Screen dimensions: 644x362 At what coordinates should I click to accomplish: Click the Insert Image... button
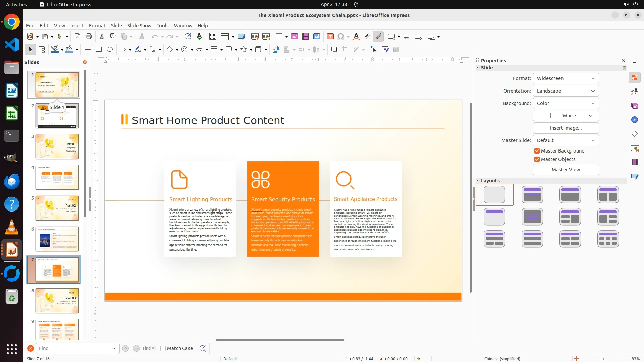(x=566, y=128)
